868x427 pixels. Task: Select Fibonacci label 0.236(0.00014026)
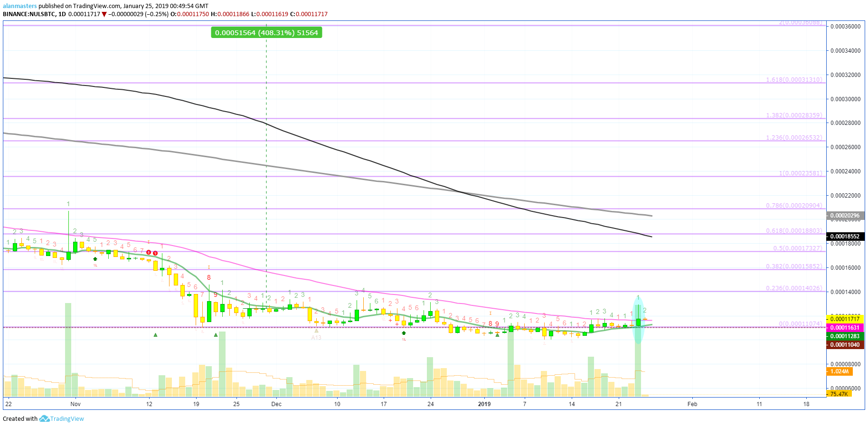point(794,288)
